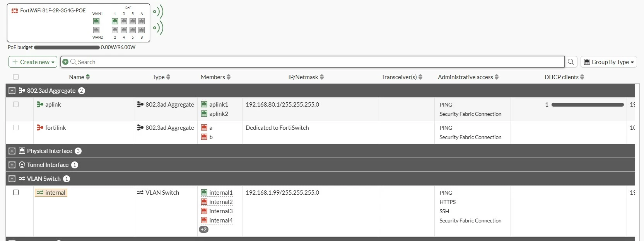The image size is (644, 241).
Task: Click the green add filter plus icon
Action: point(65,62)
